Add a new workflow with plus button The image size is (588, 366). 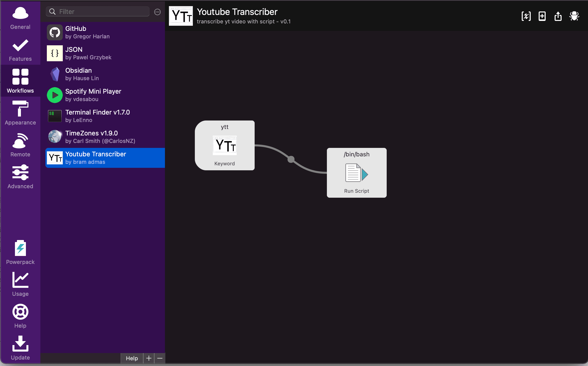(149, 358)
